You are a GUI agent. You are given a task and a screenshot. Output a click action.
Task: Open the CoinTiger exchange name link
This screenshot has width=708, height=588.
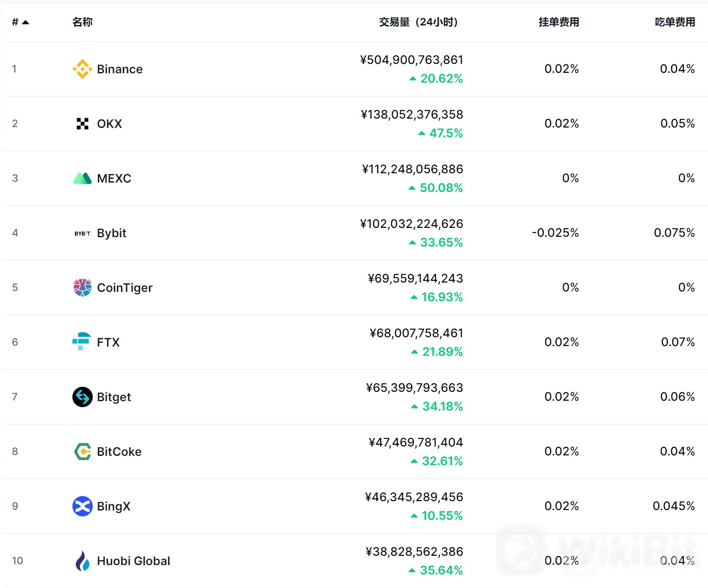(x=124, y=288)
